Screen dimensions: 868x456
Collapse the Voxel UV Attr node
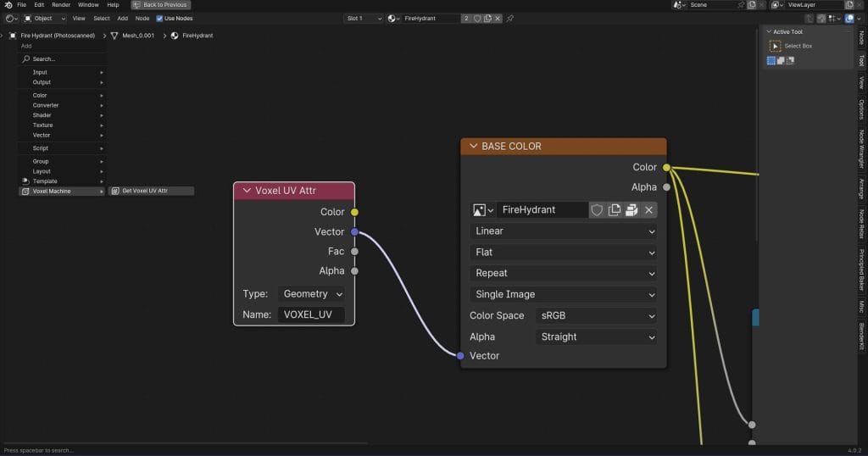pos(247,191)
